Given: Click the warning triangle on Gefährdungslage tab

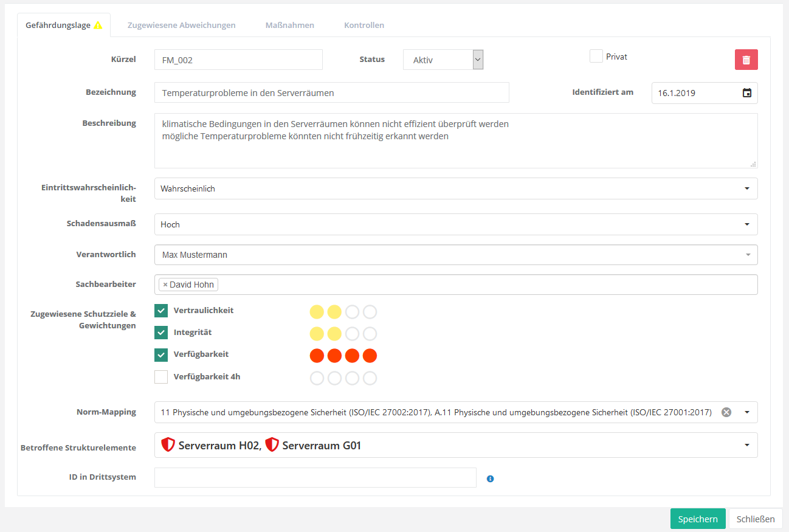Looking at the screenshot, I should (x=98, y=26).
